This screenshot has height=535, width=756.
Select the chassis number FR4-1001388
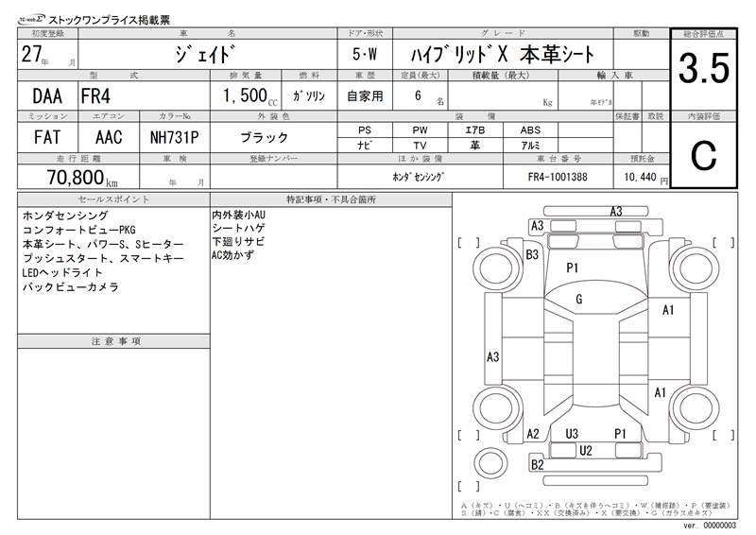558,177
